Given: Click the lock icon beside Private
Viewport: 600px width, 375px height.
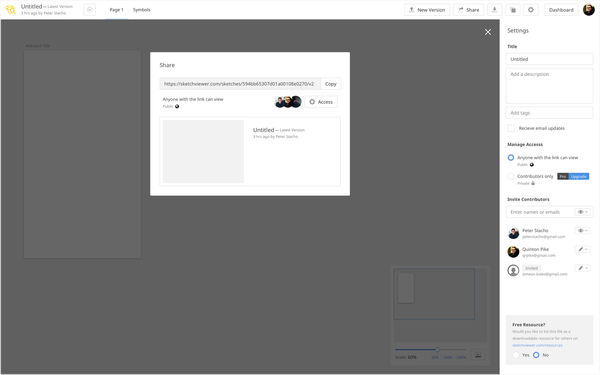Looking at the screenshot, I should point(533,183).
